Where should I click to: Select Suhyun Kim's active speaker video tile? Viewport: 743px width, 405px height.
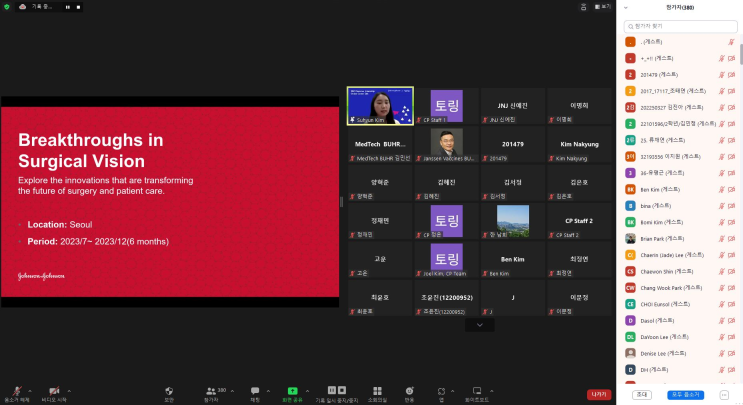click(380, 106)
